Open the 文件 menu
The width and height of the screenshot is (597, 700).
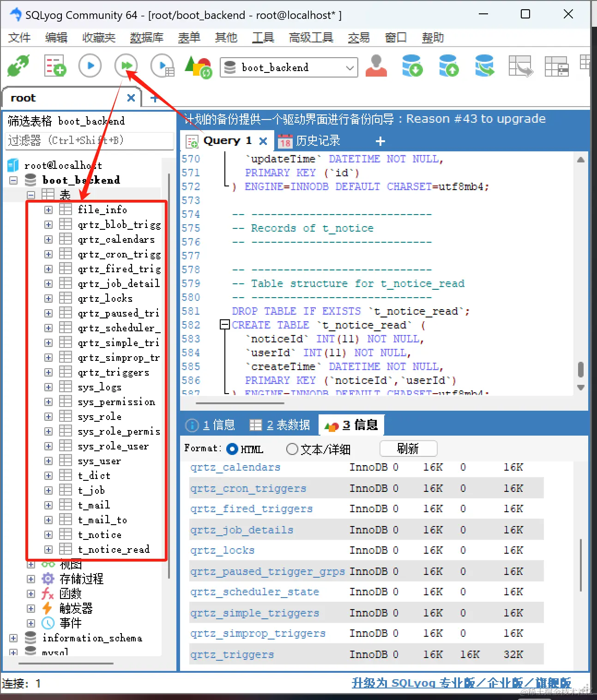click(x=19, y=38)
